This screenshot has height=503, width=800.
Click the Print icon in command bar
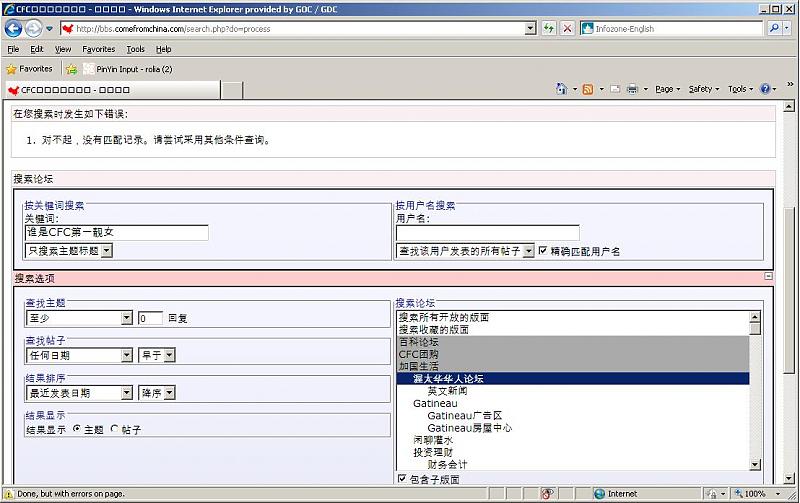point(632,89)
